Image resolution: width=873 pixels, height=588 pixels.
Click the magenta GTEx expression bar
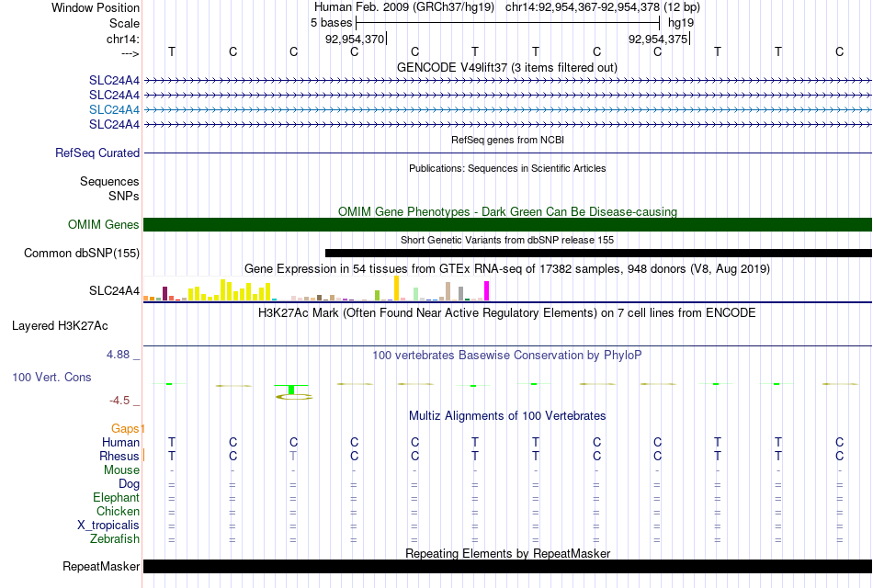(x=487, y=291)
